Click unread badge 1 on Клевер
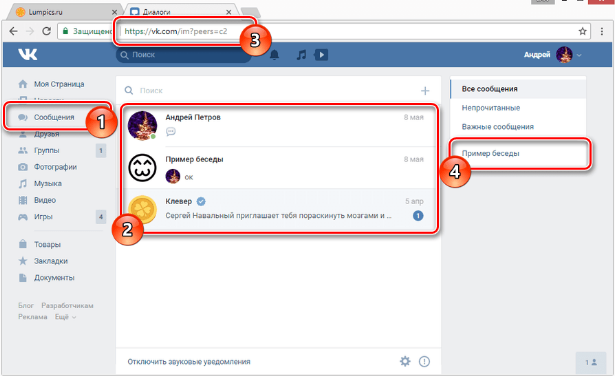 point(418,216)
